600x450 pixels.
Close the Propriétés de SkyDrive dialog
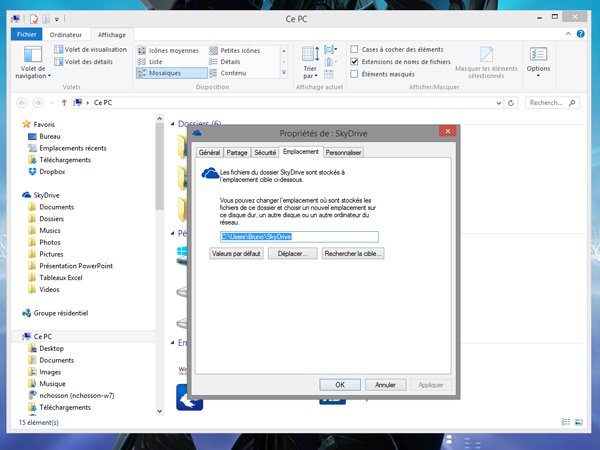tap(448, 131)
